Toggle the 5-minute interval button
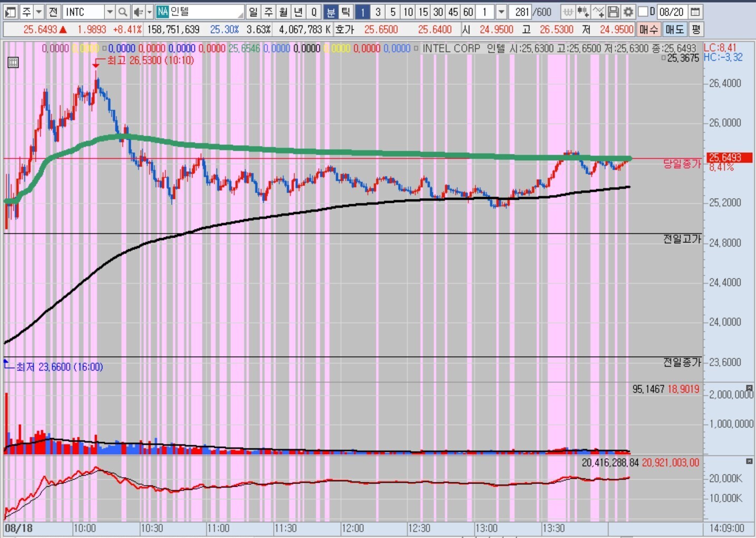 (393, 12)
